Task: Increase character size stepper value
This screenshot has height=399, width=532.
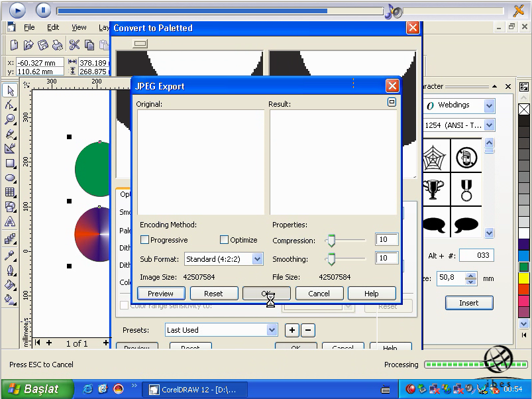Action: (470, 276)
